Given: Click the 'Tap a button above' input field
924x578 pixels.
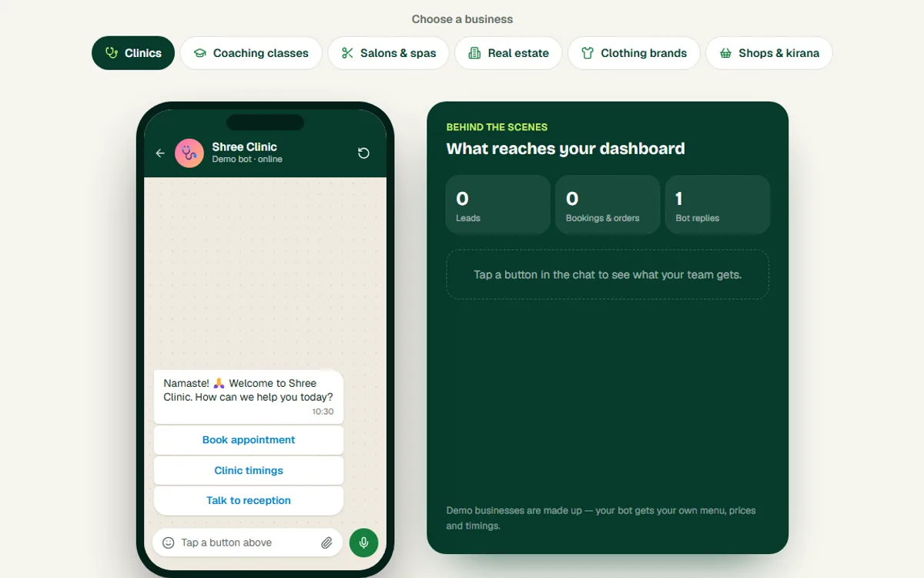Looking at the screenshot, I should (247, 543).
